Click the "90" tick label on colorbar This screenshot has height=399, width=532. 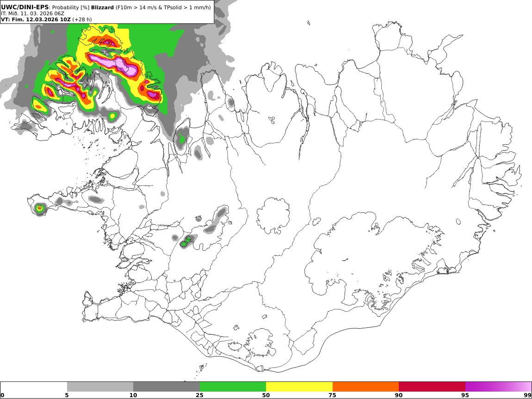pyautogui.click(x=399, y=395)
